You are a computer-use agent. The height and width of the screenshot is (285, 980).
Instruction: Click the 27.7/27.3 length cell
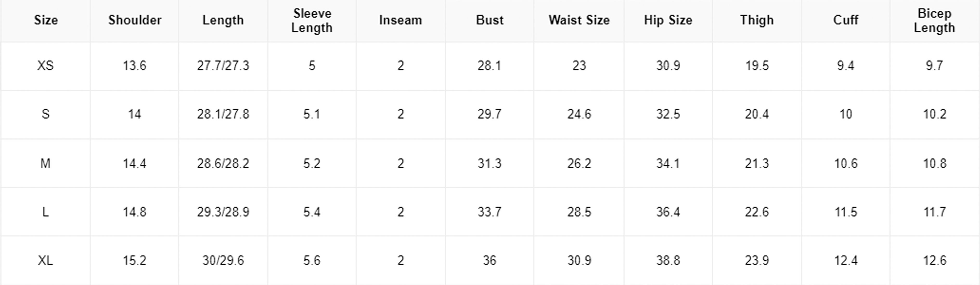[223, 66]
